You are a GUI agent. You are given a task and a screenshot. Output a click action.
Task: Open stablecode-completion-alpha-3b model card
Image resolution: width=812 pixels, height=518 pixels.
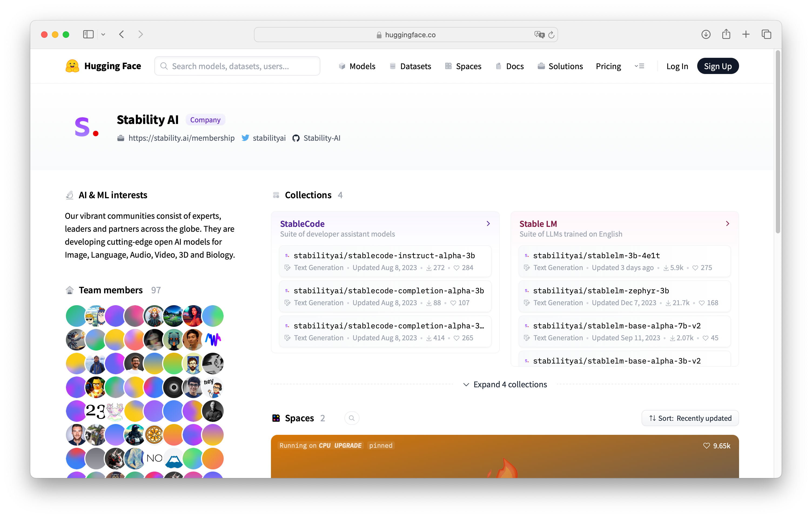(385, 297)
